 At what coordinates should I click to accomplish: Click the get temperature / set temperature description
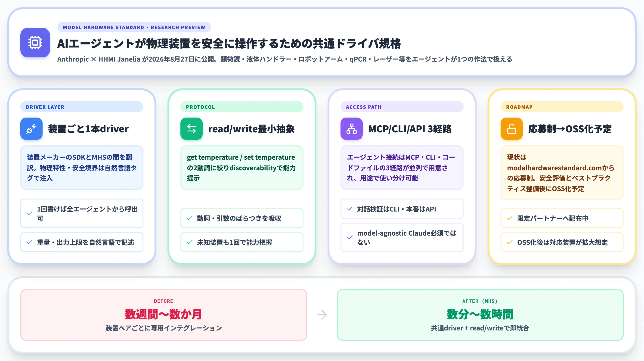(242, 168)
